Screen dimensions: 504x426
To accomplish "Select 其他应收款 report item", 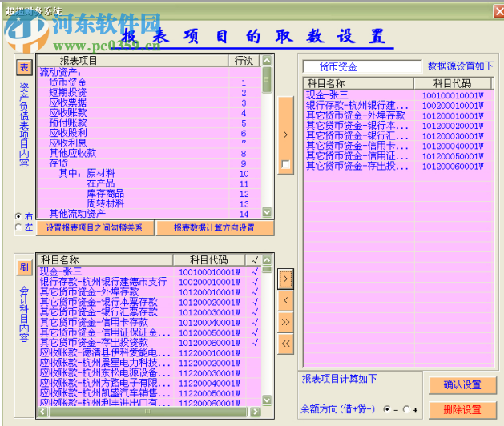I will (x=149, y=154).
